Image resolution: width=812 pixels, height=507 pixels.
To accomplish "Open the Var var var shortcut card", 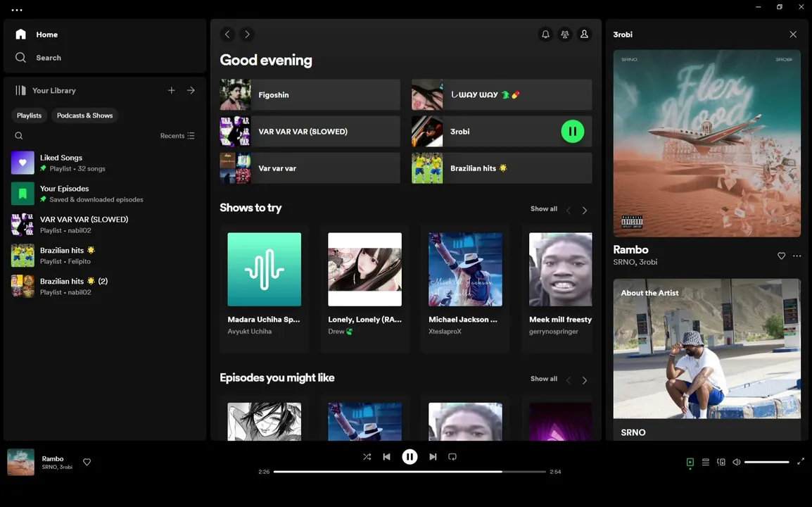I will 310,168.
